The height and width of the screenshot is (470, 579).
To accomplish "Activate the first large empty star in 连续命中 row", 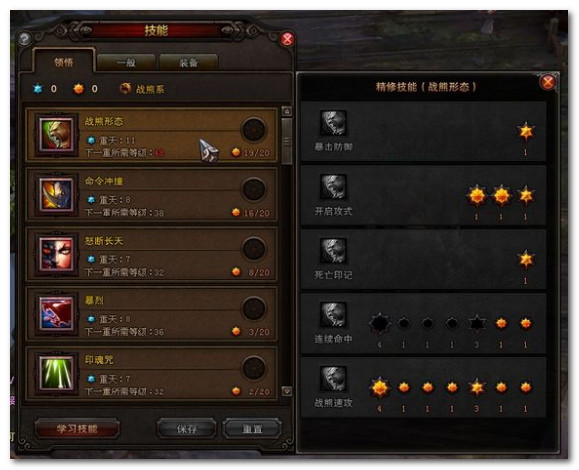I will (x=379, y=323).
